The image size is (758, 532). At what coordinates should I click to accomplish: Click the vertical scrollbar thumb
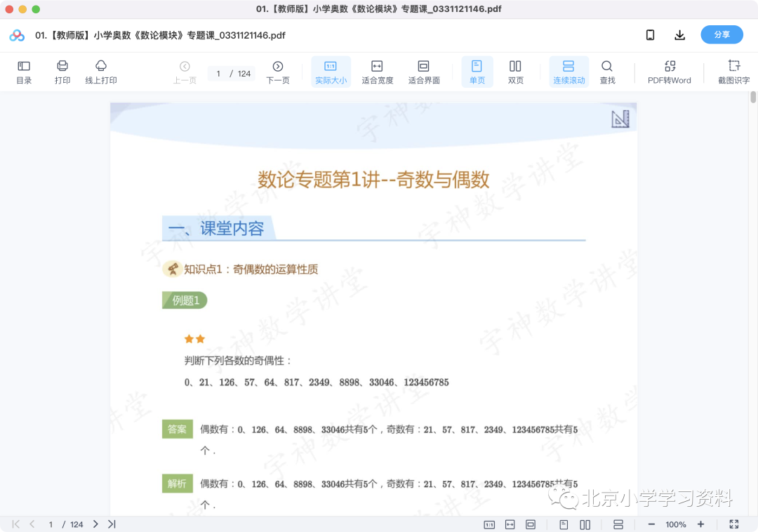pos(753,97)
